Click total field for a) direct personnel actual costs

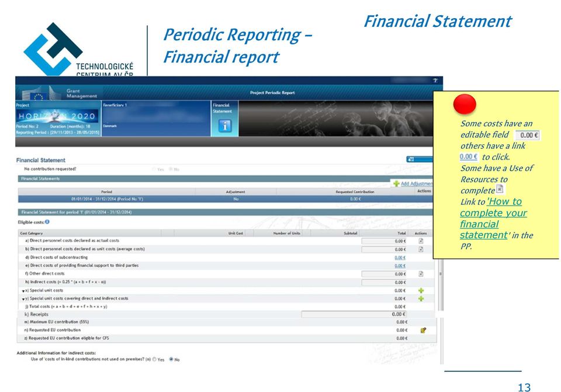click(384, 241)
